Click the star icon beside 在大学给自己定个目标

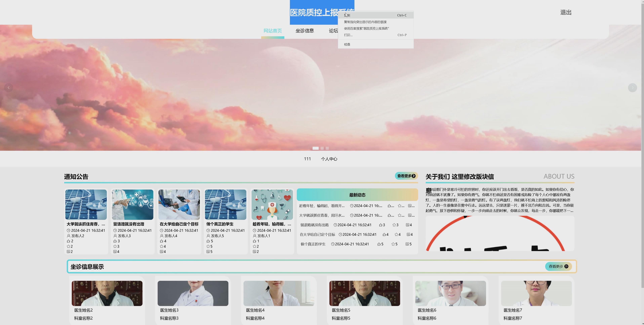pos(396,234)
